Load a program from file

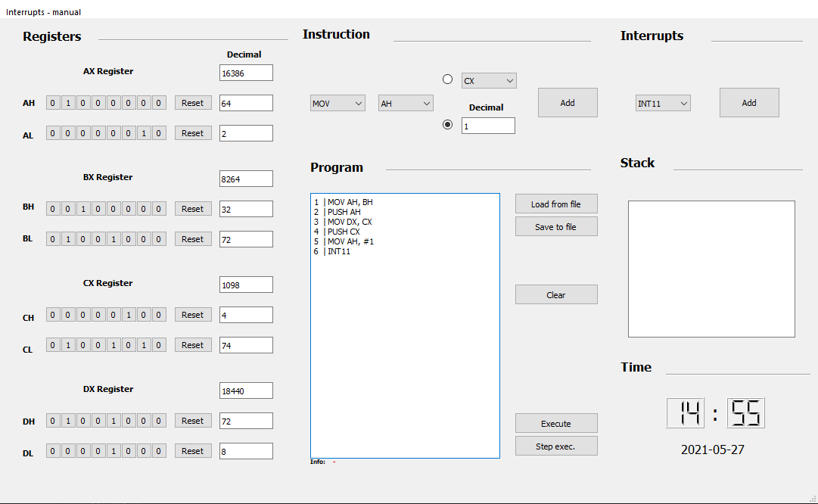(555, 203)
